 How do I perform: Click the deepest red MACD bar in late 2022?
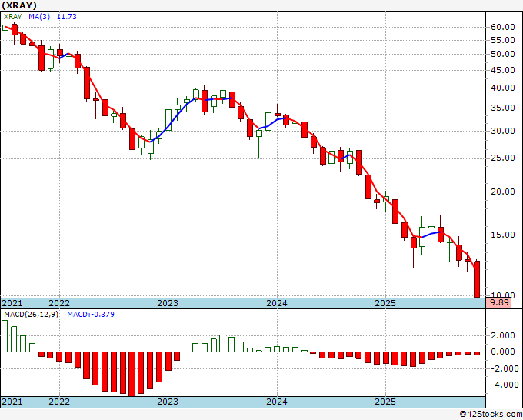132,374
